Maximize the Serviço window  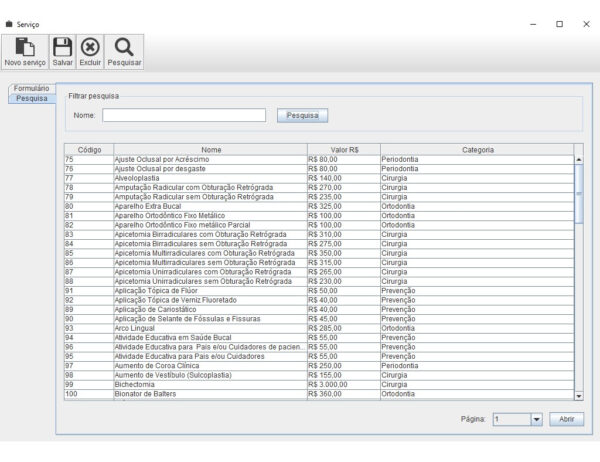click(x=559, y=24)
